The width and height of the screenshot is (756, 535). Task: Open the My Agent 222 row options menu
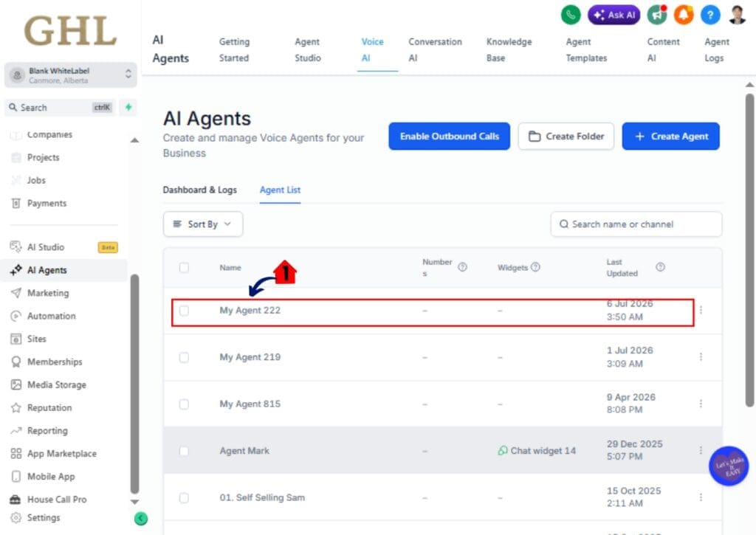(701, 310)
